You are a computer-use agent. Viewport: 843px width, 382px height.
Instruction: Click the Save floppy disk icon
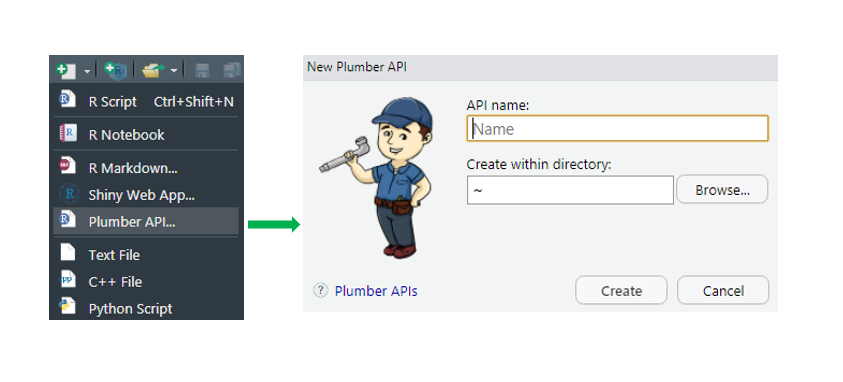pyautogui.click(x=202, y=70)
